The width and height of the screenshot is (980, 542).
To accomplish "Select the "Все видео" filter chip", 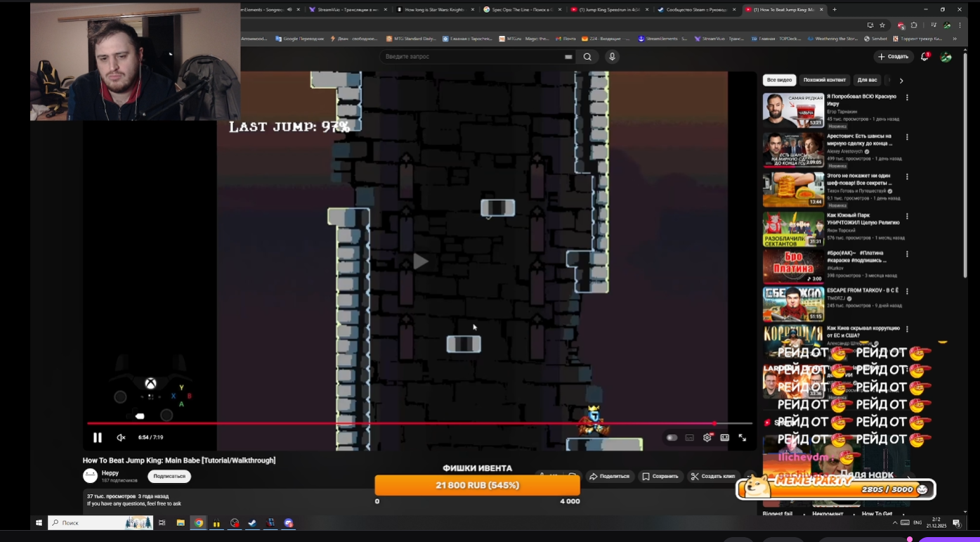I will coord(779,80).
